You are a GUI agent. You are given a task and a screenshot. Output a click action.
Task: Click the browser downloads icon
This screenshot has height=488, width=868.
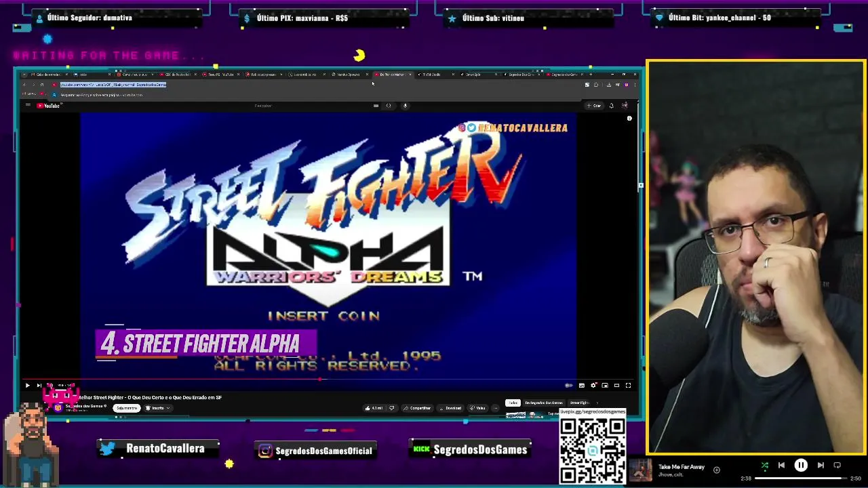608,85
